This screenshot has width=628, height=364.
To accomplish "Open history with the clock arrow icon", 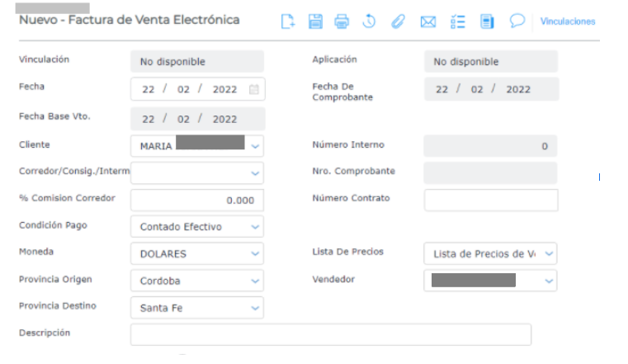I will 369,22.
